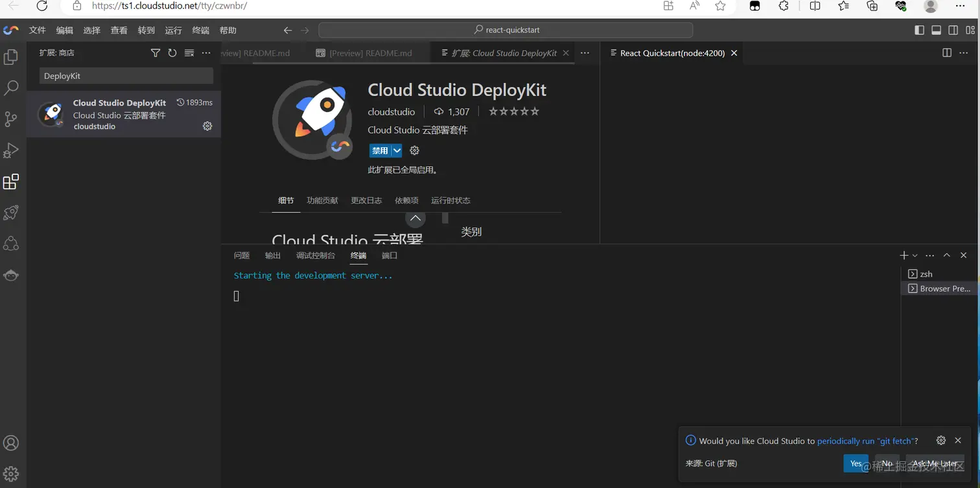The image size is (980, 488).
Task: Click Yes on git fetch notification
Action: click(x=856, y=463)
